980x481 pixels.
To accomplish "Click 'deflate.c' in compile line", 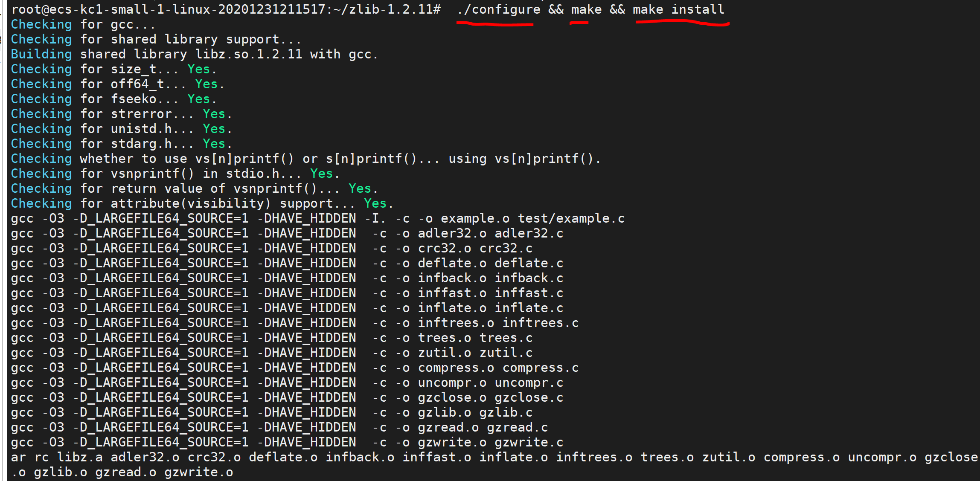I will tap(529, 263).
